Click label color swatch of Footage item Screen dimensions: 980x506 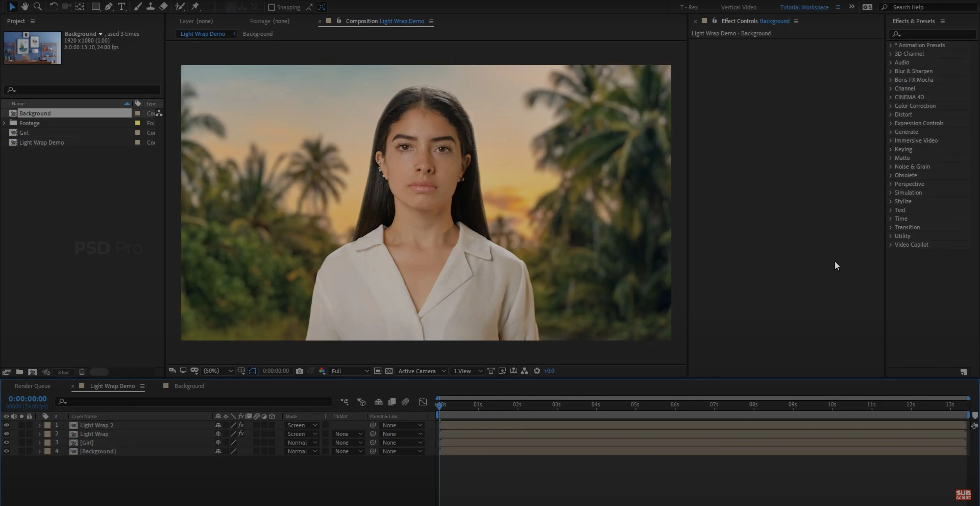tap(138, 123)
